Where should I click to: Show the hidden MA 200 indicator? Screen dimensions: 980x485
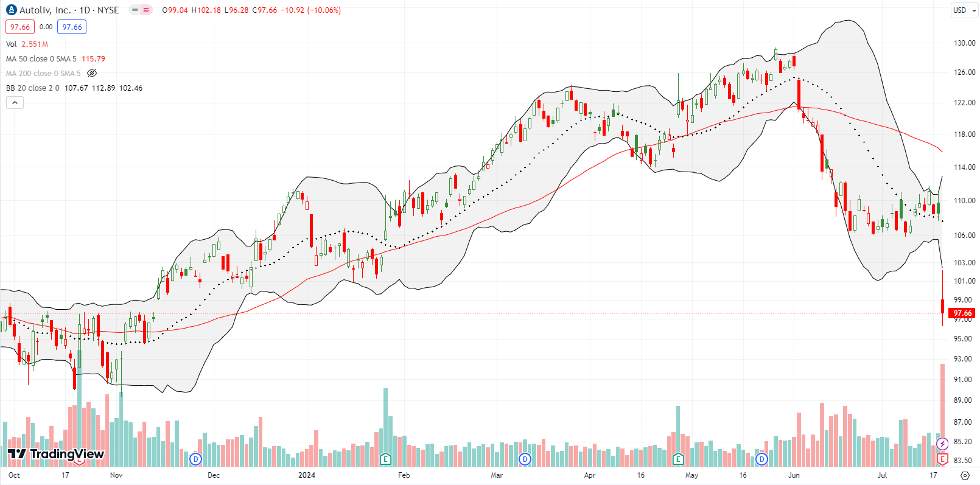92,73
